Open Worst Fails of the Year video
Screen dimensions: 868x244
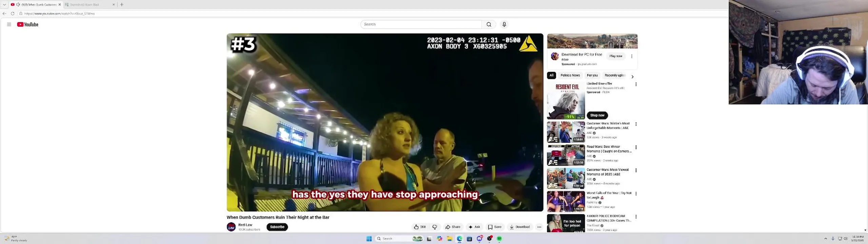[x=609, y=195]
